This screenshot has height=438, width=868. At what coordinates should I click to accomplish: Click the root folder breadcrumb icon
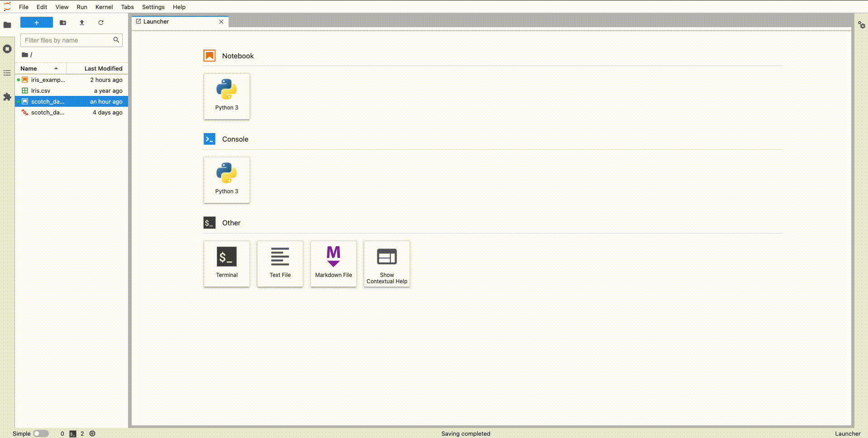[x=25, y=55]
